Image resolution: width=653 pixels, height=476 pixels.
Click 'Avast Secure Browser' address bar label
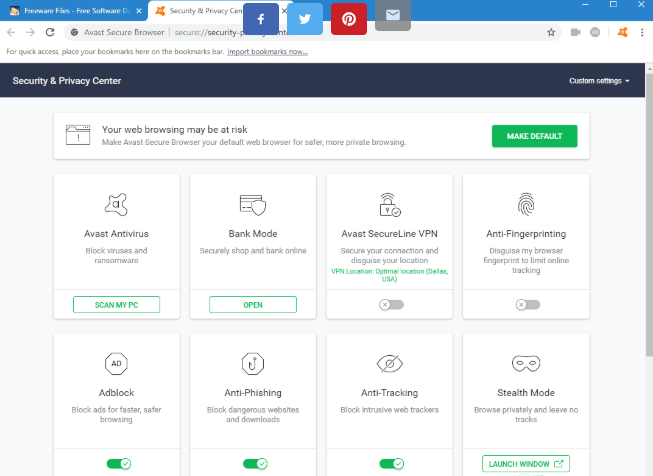(124, 32)
